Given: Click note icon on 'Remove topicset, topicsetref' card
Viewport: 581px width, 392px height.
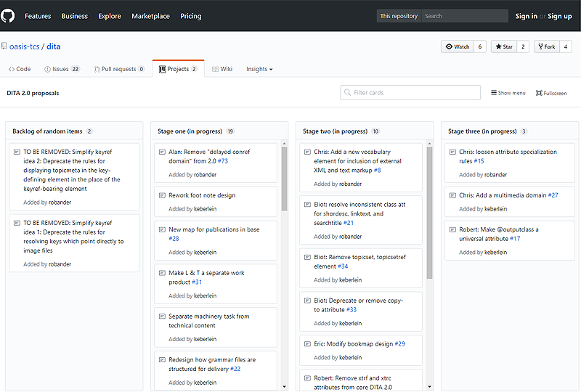Looking at the screenshot, I should [x=307, y=257].
